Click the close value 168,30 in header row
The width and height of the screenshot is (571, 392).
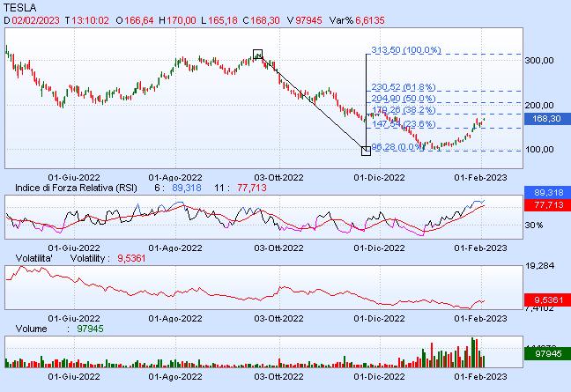point(265,20)
